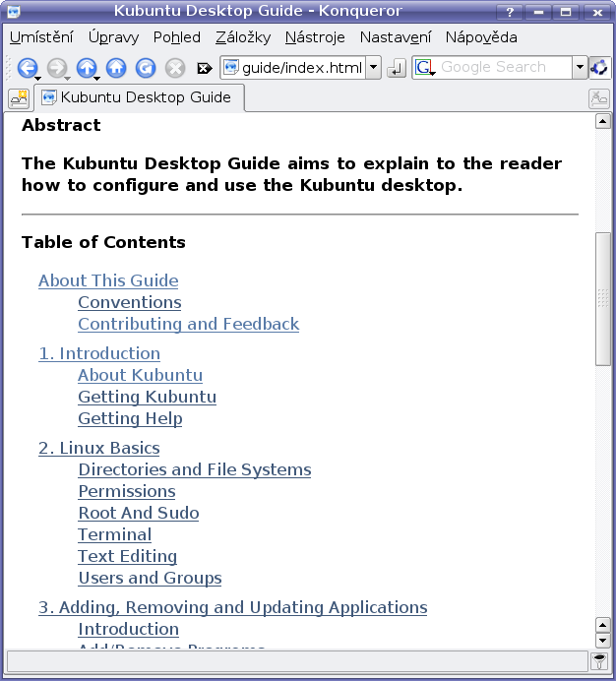This screenshot has width=616, height=681.
Task: Open the Google search bar dropdown arrow
Action: (580, 68)
